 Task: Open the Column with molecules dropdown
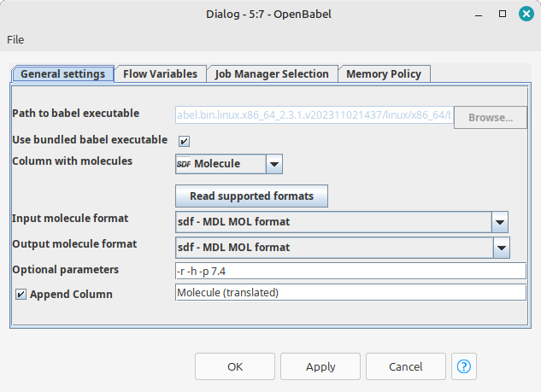[x=229, y=164]
